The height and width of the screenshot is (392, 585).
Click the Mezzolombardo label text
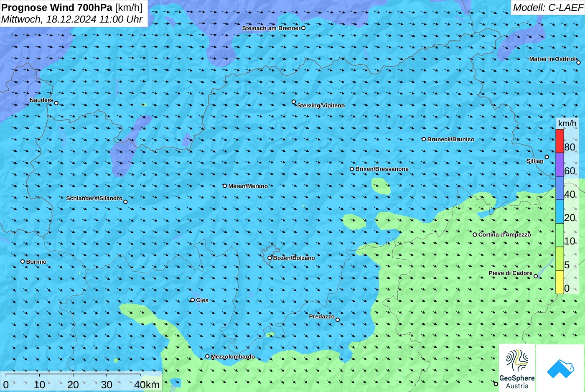coord(233,356)
